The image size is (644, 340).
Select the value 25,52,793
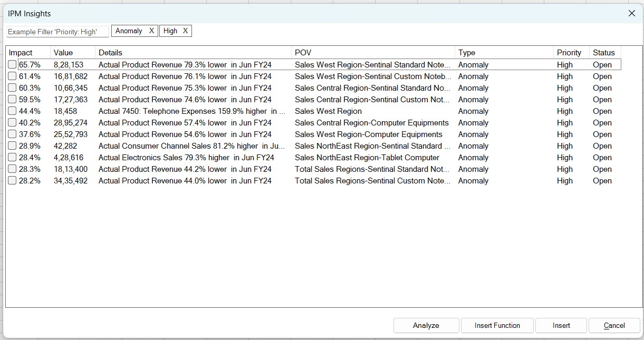pos(71,134)
